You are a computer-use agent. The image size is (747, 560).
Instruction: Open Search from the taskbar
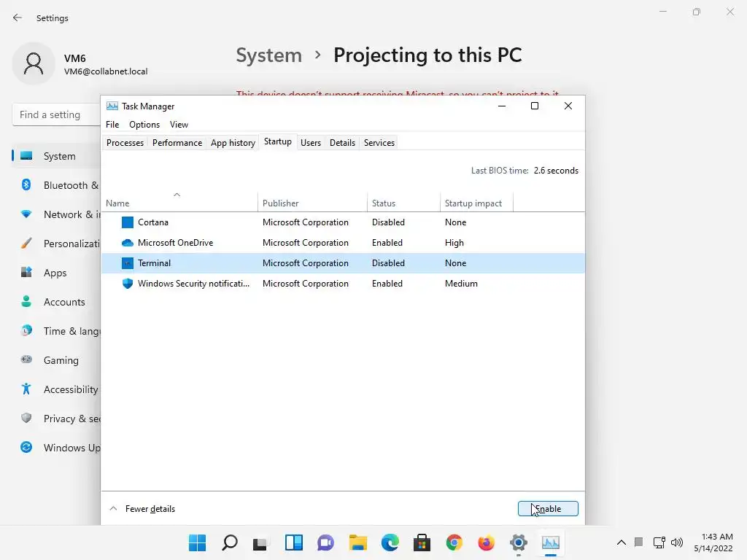230,542
